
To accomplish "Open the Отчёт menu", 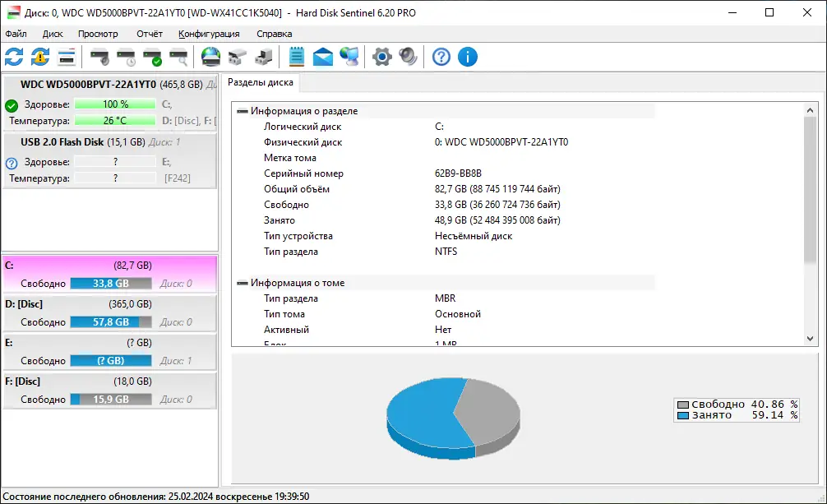I will [x=150, y=34].
